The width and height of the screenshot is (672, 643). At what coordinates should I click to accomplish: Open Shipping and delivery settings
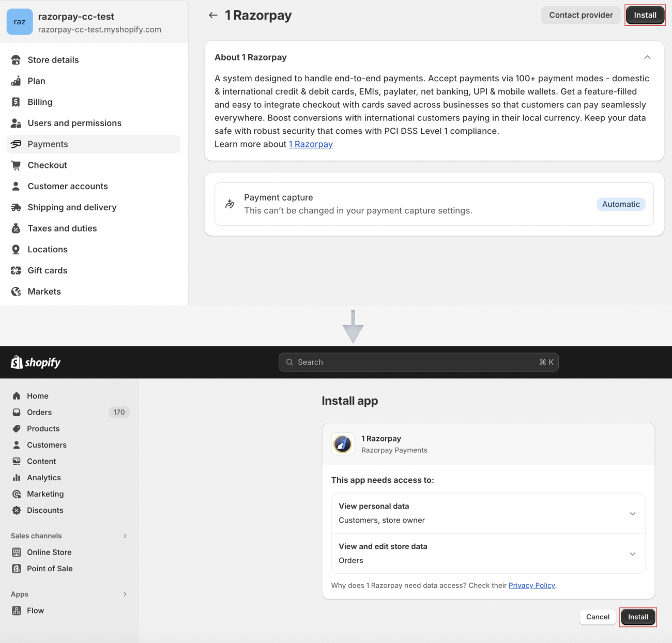[94, 207]
